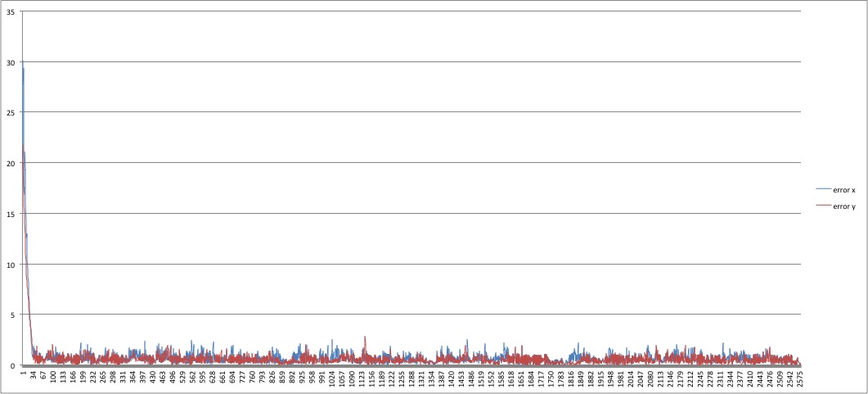Image resolution: width=868 pixels, height=394 pixels.
Task: Click the x-axis label 2179
Action: click(681, 378)
